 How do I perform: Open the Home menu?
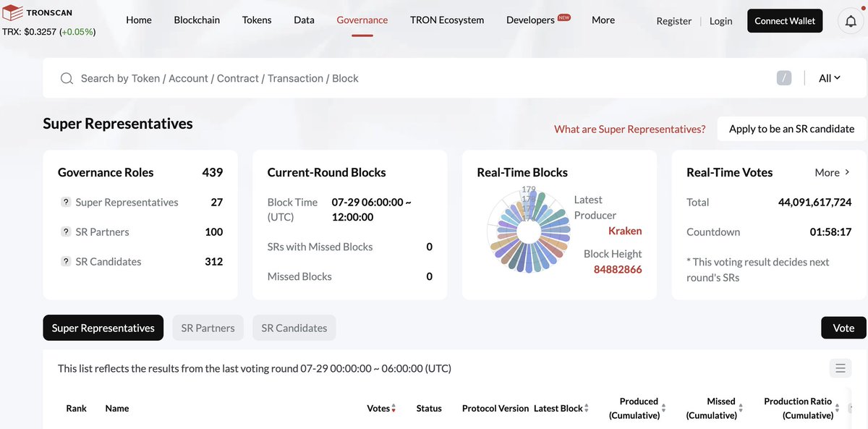(x=139, y=20)
